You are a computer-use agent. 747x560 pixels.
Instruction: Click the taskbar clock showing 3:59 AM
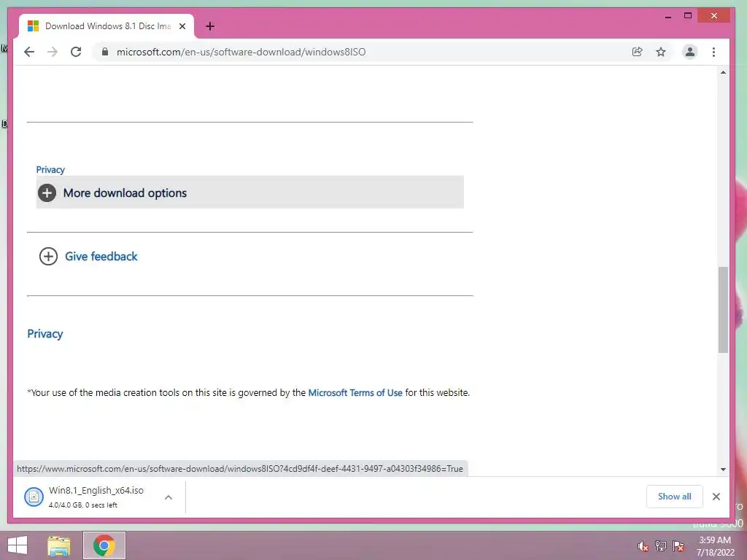715,546
